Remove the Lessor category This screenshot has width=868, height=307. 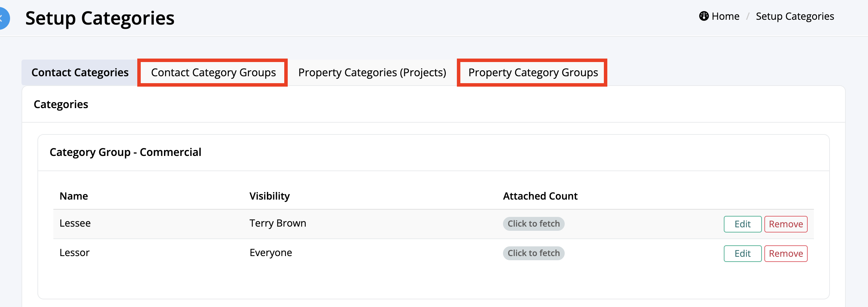(x=785, y=254)
